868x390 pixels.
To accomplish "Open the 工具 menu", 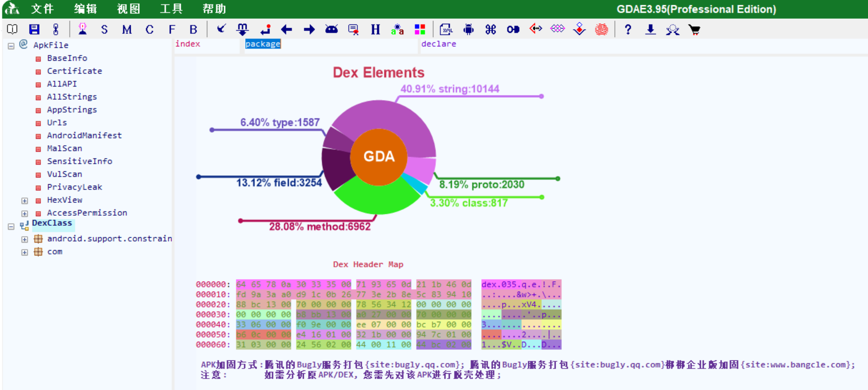I will 171,9.
